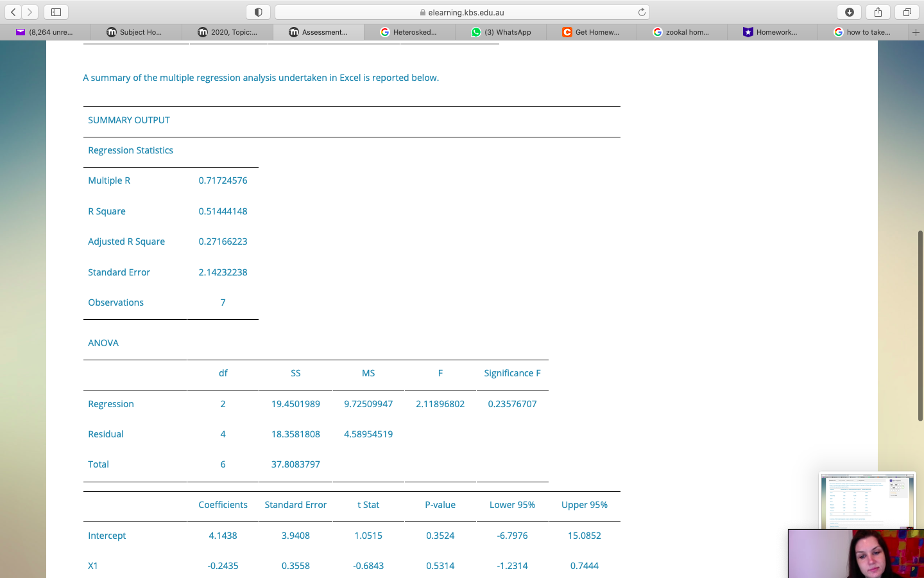
Task: Select the Standard Error value 2.14232238
Action: pyautogui.click(x=223, y=272)
